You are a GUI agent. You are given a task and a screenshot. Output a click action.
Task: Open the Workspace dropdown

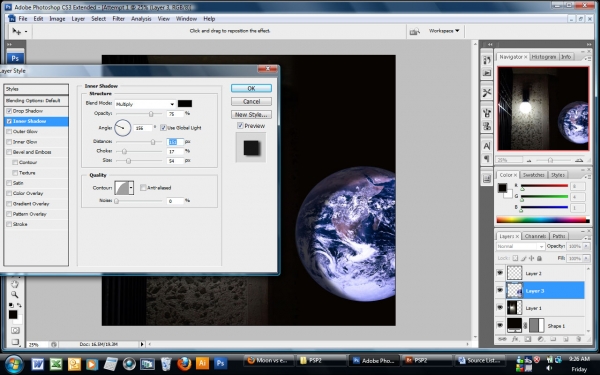tap(444, 31)
